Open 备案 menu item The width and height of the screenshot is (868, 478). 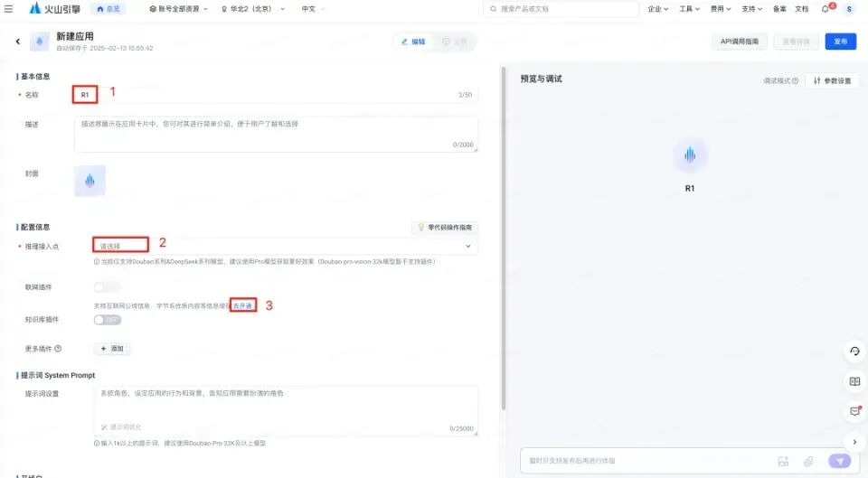[779, 9]
